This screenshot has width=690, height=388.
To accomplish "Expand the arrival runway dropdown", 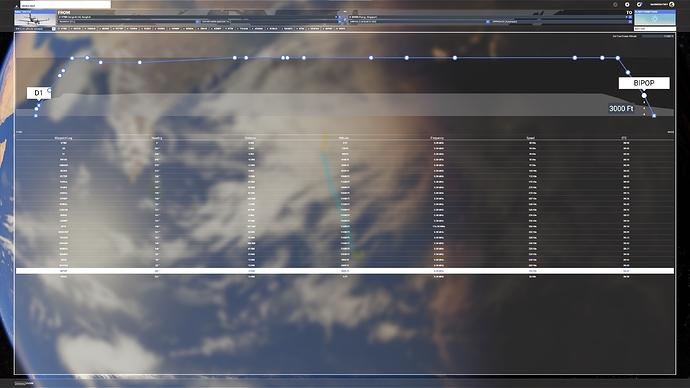I will pyautogui.click(x=488, y=22).
